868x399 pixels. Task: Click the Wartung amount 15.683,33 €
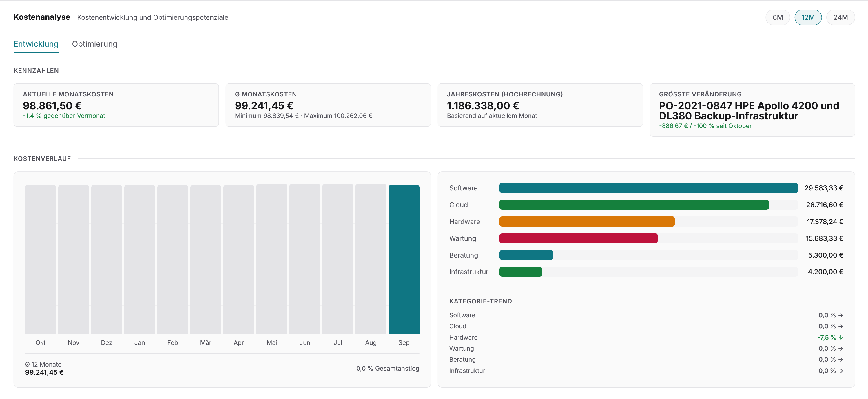point(825,238)
